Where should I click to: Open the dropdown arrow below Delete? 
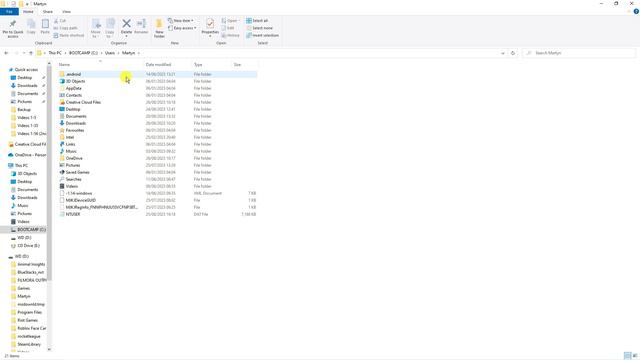127,36
